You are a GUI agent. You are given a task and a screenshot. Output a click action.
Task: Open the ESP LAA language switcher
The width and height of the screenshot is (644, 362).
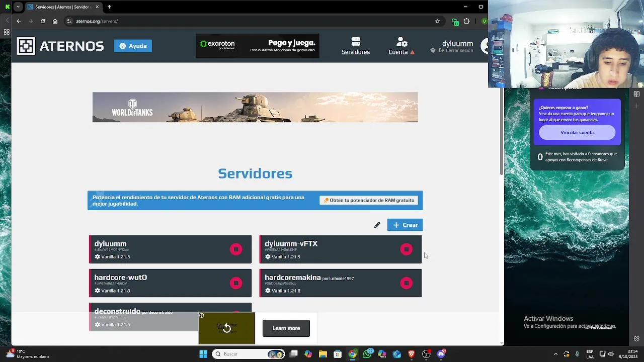[x=590, y=354]
